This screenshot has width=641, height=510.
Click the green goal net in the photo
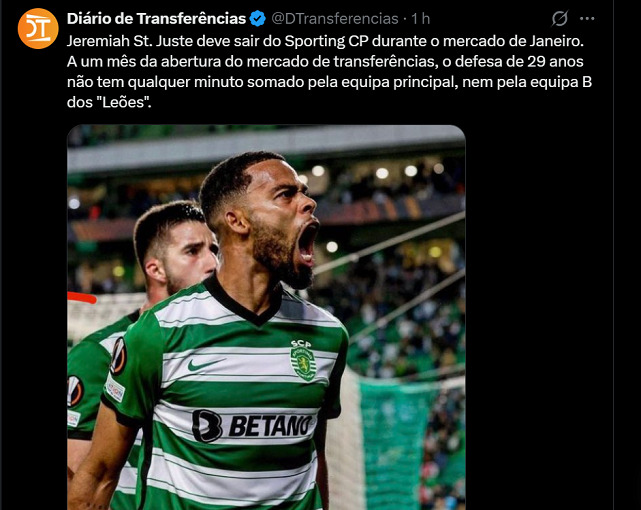coord(397,441)
